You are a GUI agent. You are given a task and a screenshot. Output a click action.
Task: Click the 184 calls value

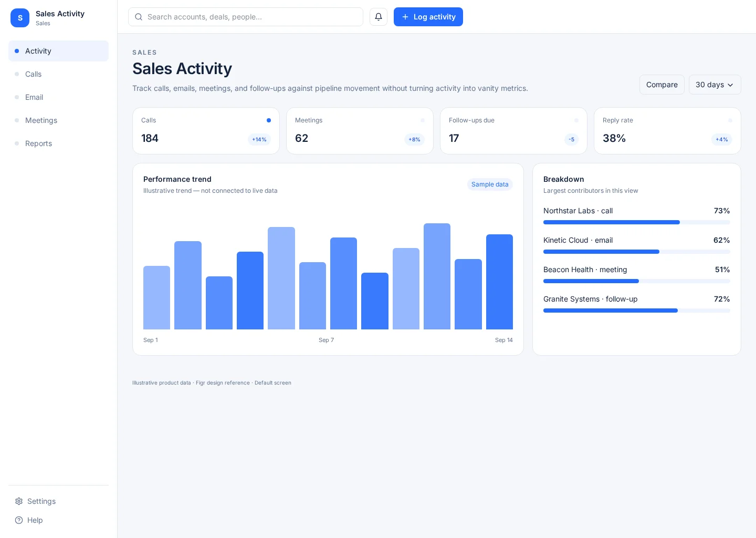(150, 138)
